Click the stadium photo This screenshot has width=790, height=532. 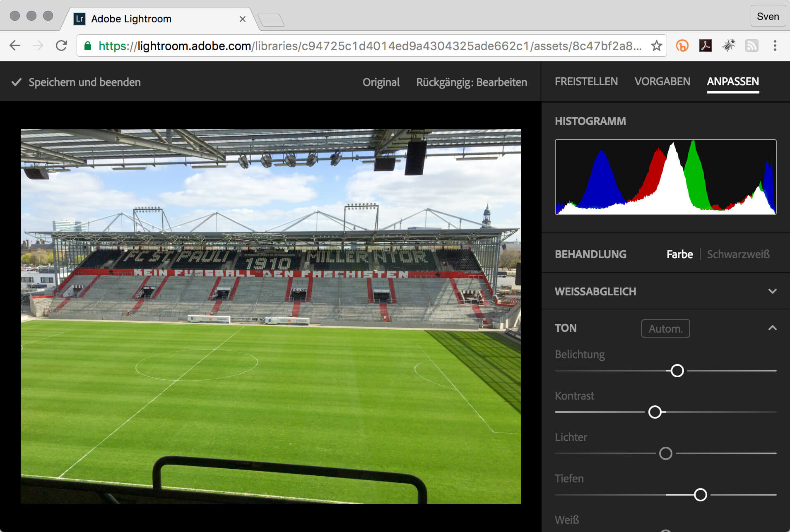pyautogui.click(x=271, y=316)
